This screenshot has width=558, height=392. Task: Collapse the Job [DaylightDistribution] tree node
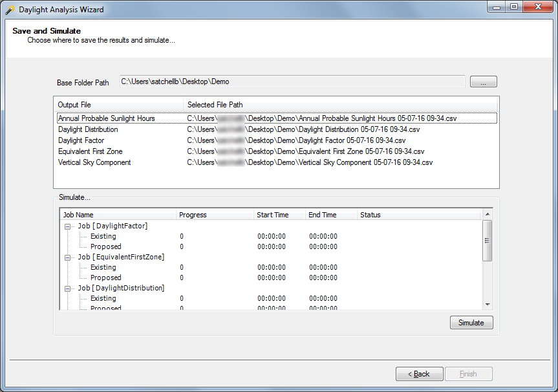point(67,289)
